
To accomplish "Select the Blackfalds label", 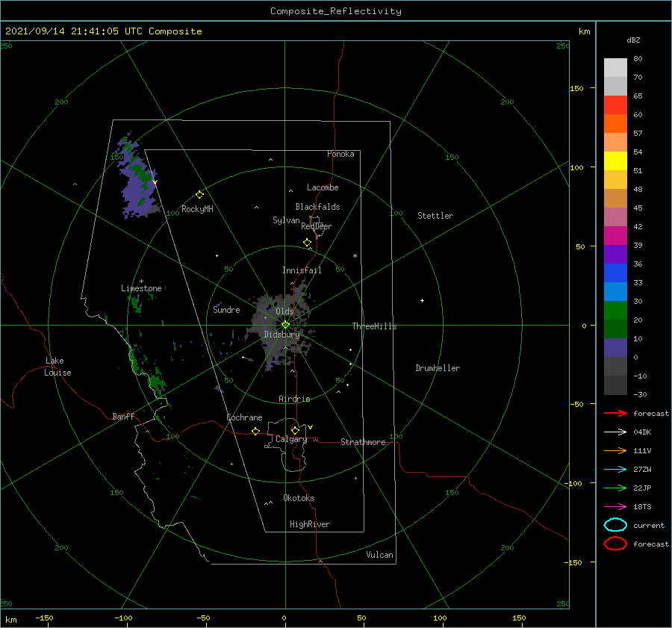I will coord(317,207).
